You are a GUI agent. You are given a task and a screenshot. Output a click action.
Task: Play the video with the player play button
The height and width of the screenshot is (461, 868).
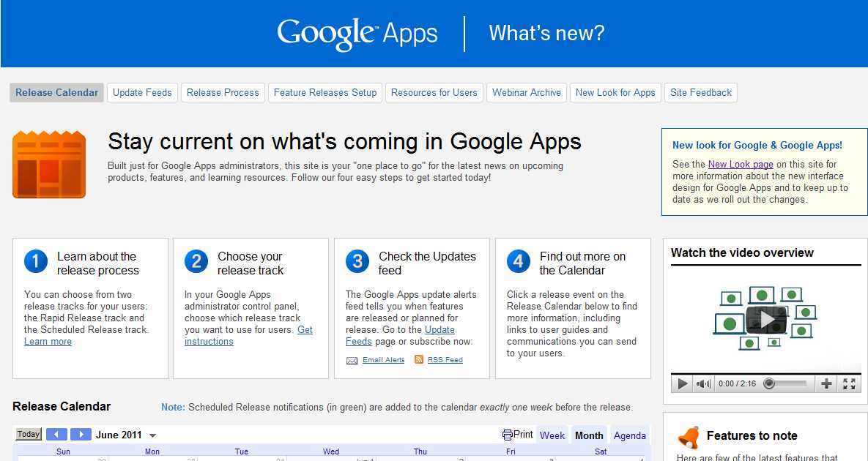683,383
